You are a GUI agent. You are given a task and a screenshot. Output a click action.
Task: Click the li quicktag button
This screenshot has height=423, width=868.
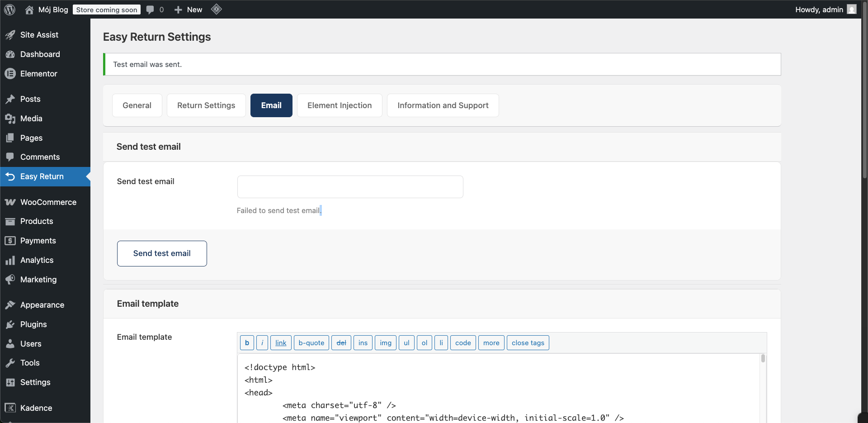pos(441,343)
